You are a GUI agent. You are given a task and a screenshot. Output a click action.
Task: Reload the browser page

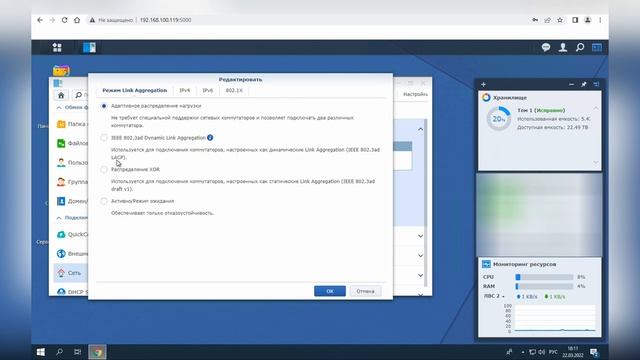pyautogui.click(x=64, y=20)
